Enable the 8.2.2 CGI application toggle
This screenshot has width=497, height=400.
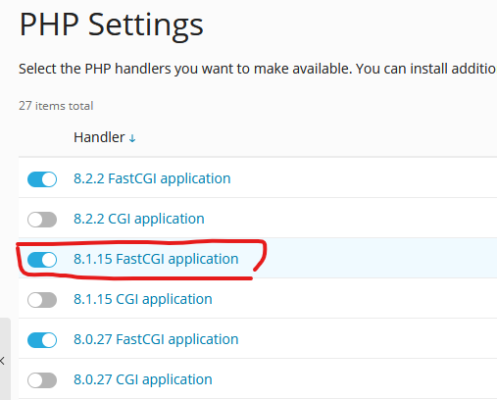tap(42, 219)
